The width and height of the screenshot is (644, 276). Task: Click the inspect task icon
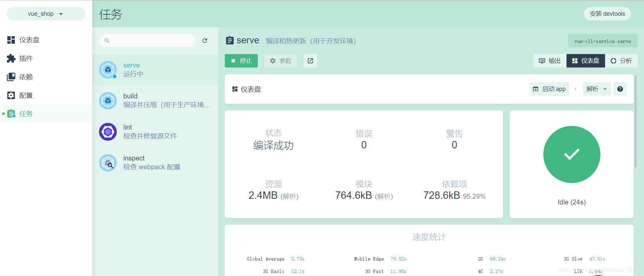tap(108, 163)
